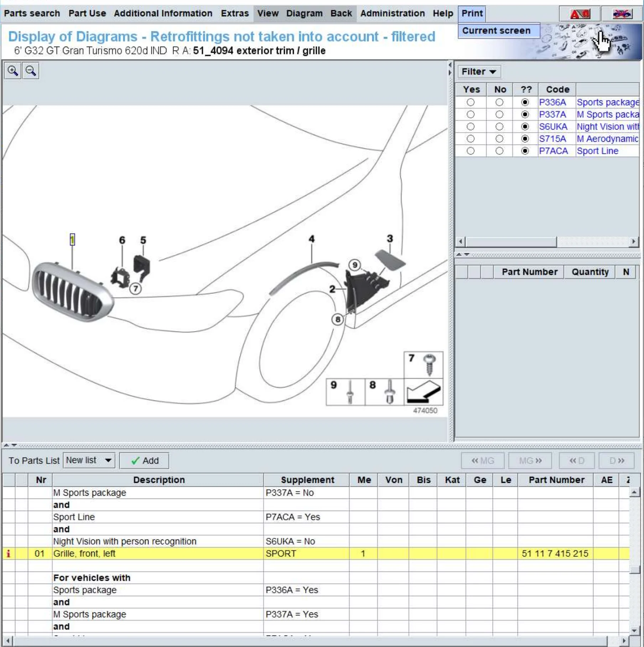Screen dimensions: 644x647
Task: Click the screw number 7 thumbnail in diagram
Action: point(424,365)
